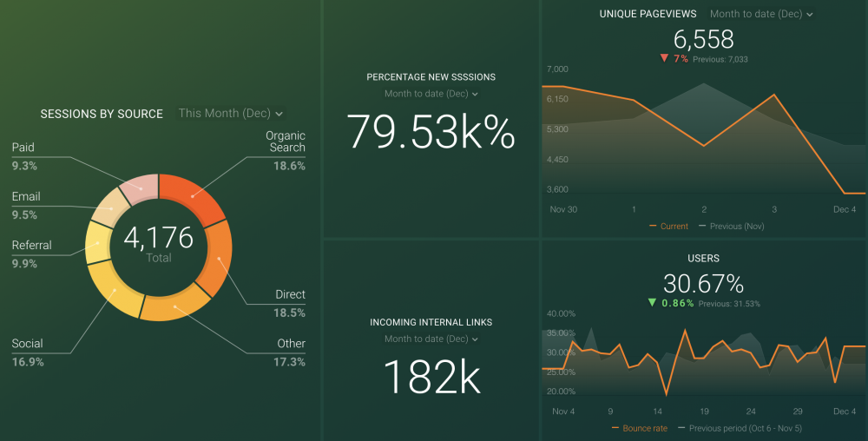This screenshot has width=868, height=441.
Task: Open the Unique Pageviews date range dropdown
Action: [761, 14]
